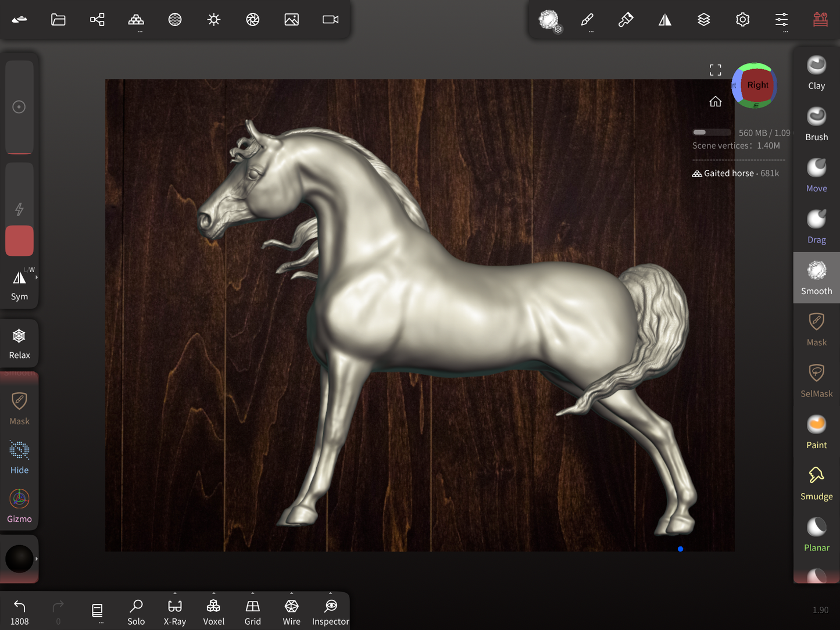Open the layers menu

coord(703,20)
